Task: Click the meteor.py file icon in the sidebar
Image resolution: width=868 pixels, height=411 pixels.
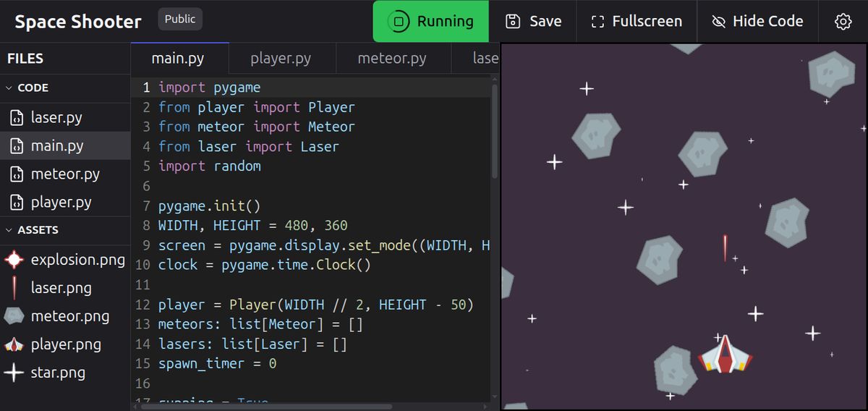Action: coord(17,174)
